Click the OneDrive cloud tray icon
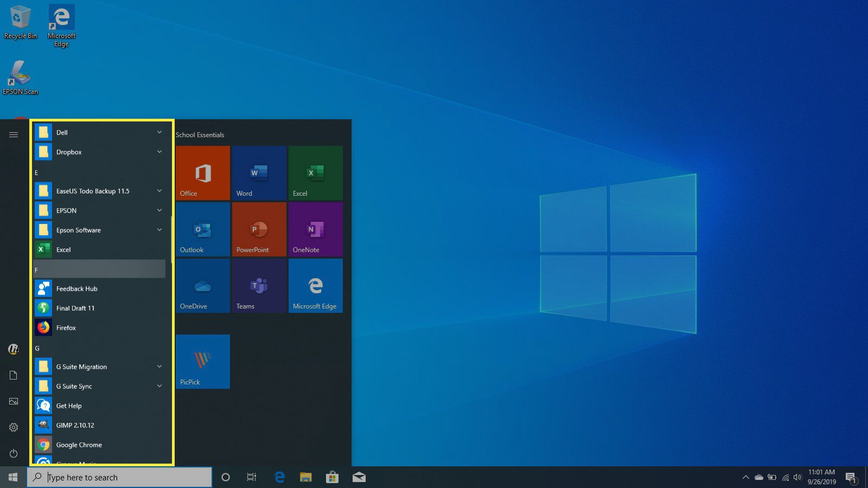 tap(759, 477)
